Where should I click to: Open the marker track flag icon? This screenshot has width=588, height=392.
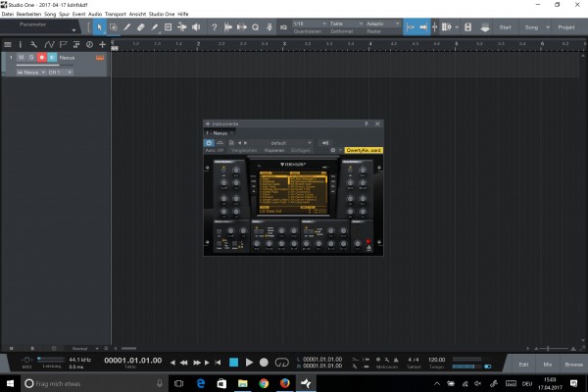click(63, 45)
